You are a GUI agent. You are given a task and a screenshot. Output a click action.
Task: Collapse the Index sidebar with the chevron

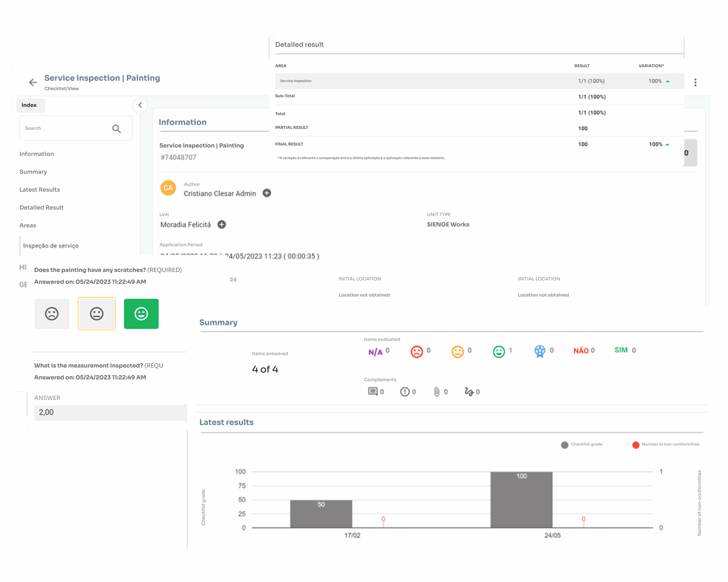click(x=140, y=105)
